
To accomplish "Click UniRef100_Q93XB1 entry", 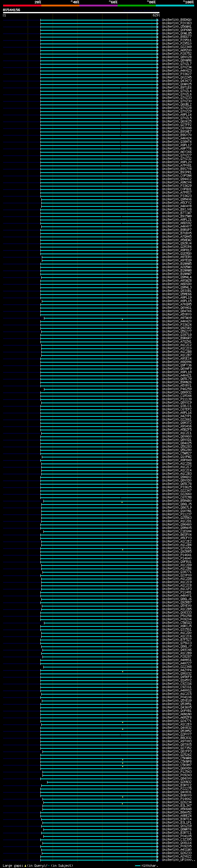I will (176, 291).
